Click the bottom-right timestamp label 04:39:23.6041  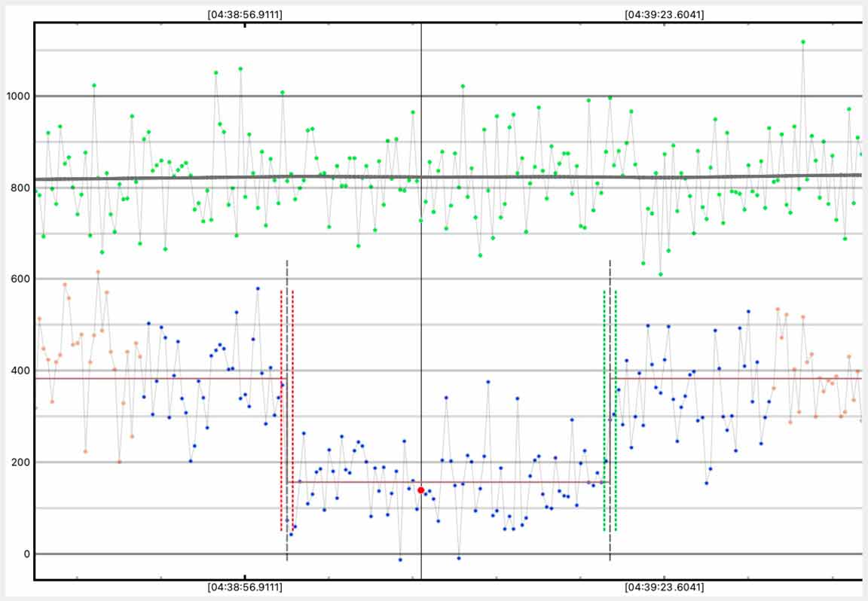pos(665,587)
